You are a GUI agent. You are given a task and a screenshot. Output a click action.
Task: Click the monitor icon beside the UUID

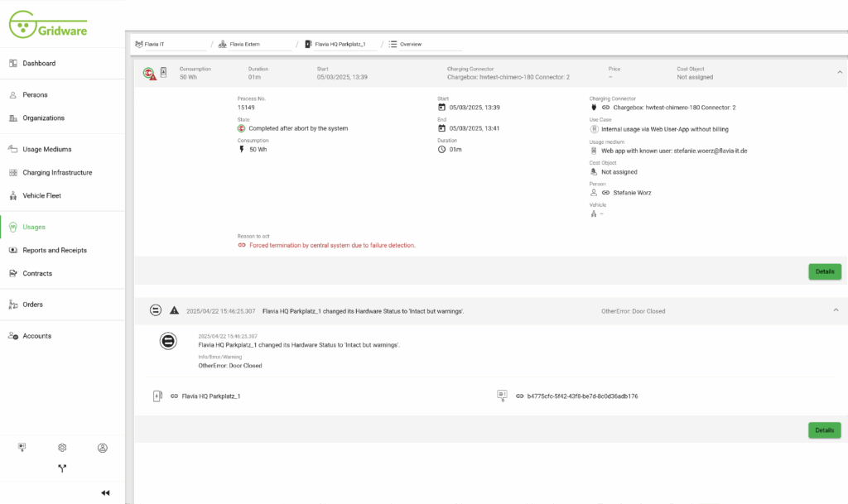pyautogui.click(x=502, y=396)
